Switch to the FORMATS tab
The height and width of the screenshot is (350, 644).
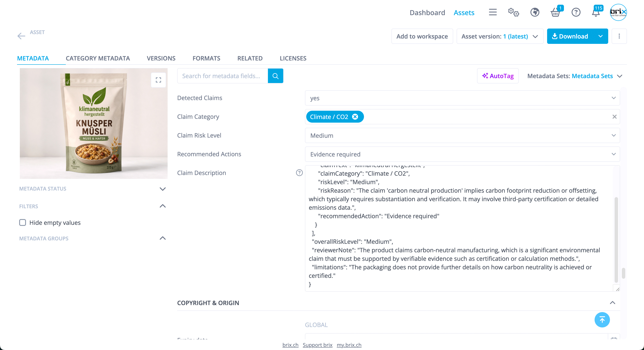pos(206,58)
